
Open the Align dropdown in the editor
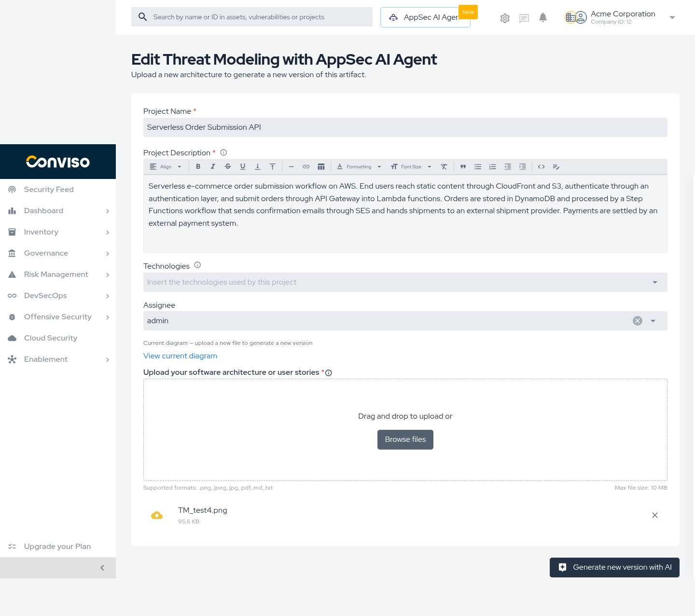[166, 167]
